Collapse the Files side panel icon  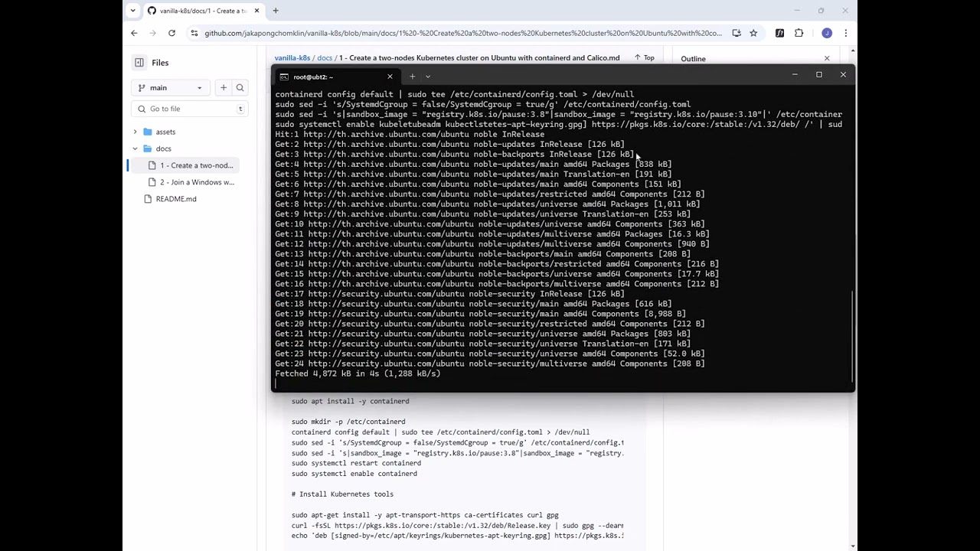coord(139,63)
